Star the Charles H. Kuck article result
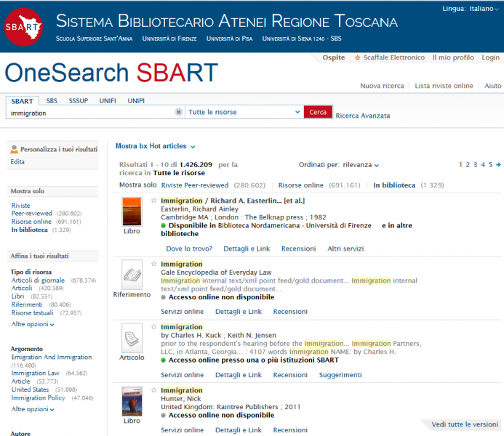Screen dimensions: 504x436 (x=153, y=328)
